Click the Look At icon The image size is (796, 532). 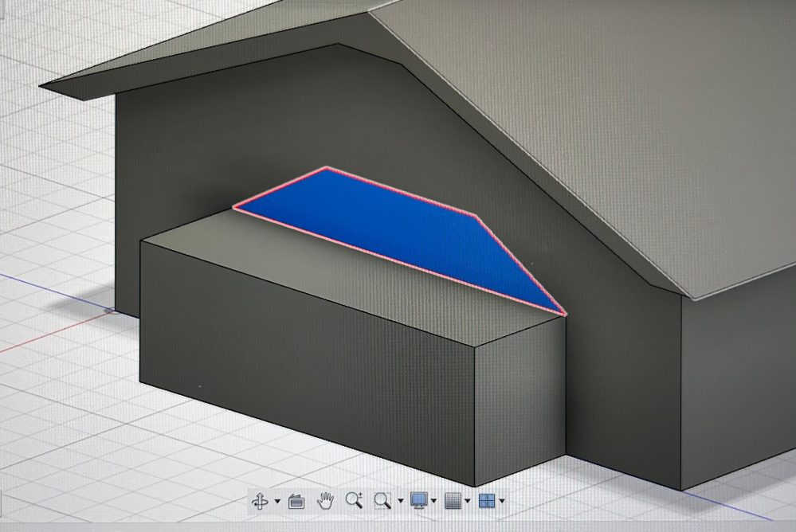[296, 501]
